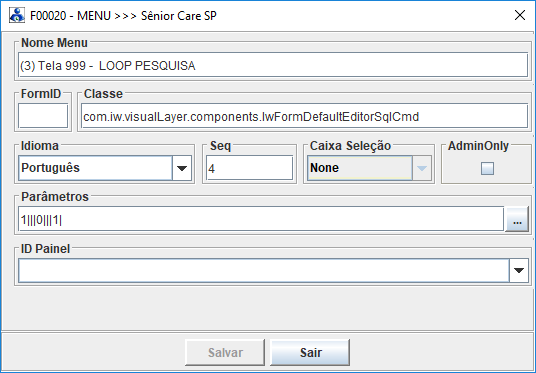Click the ID Painel group label
The width and height of the screenshot is (536, 373).
(x=45, y=249)
